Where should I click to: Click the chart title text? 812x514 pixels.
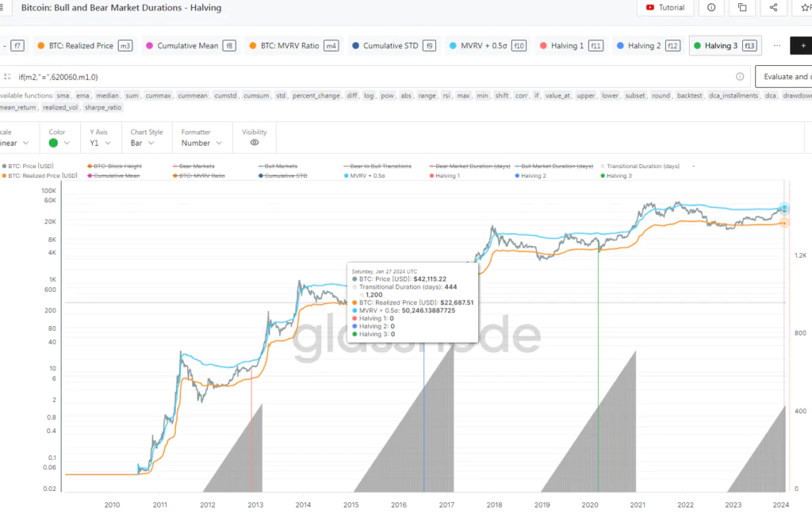(x=121, y=8)
